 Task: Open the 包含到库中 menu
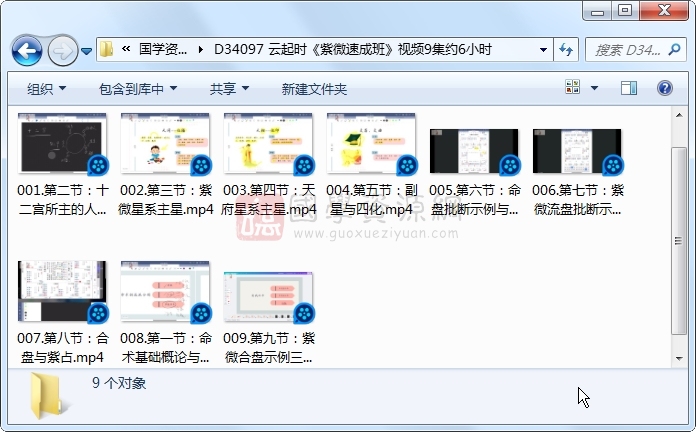tap(138, 89)
